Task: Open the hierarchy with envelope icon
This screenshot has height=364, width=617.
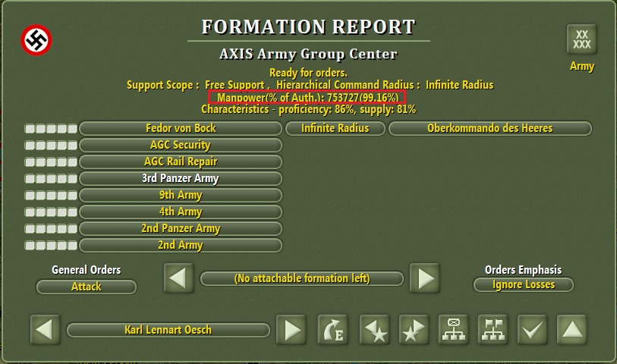Action: point(454,329)
